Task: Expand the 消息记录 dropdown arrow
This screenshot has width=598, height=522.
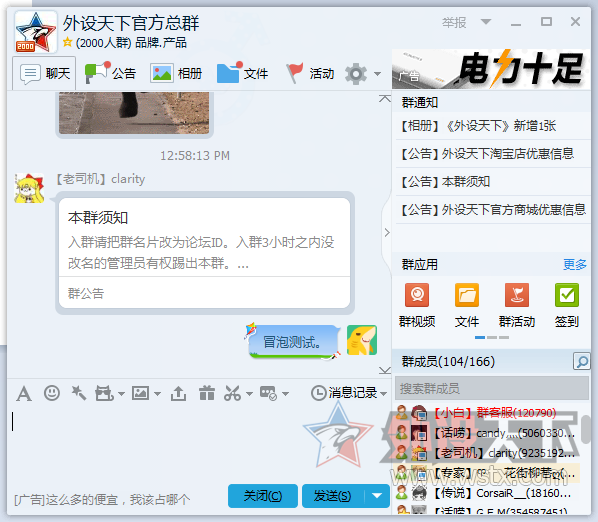Action: click(x=384, y=394)
